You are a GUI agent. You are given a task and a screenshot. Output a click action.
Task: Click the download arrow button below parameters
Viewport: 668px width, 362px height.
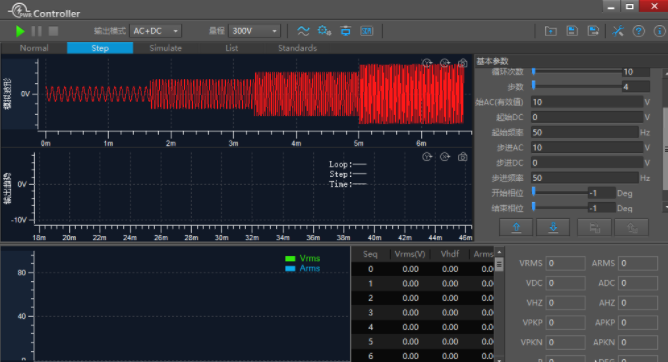[553, 227]
